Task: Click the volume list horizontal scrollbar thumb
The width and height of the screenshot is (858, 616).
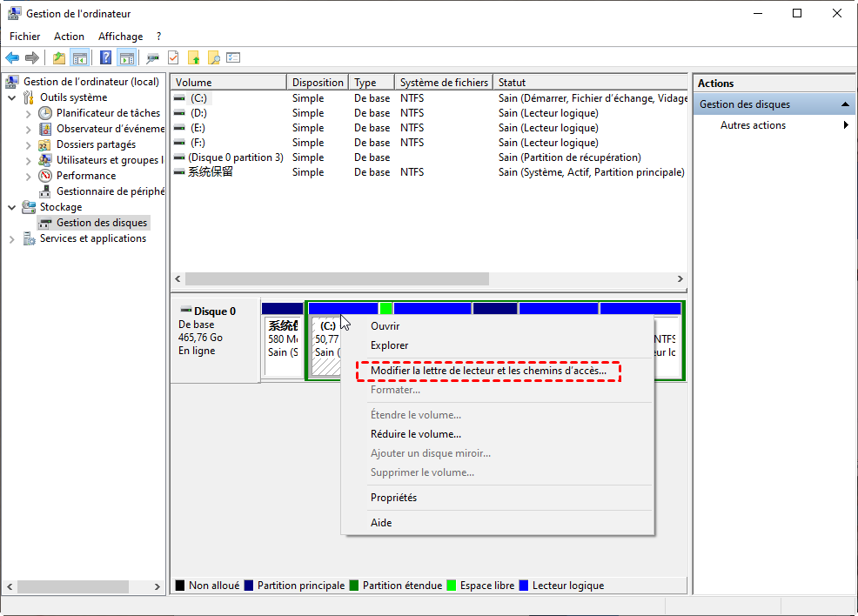Action: tap(337, 279)
